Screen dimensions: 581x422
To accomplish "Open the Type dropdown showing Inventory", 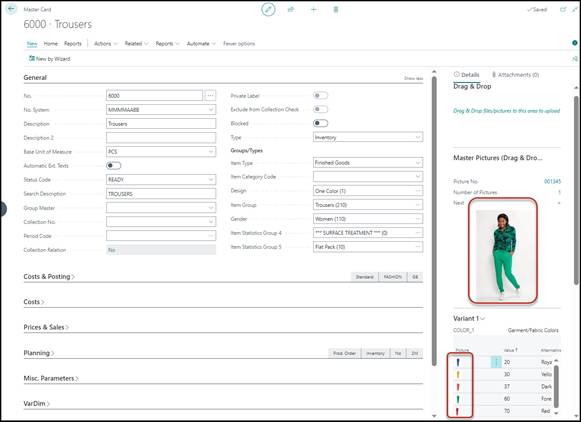I will pyautogui.click(x=368, y=137).
